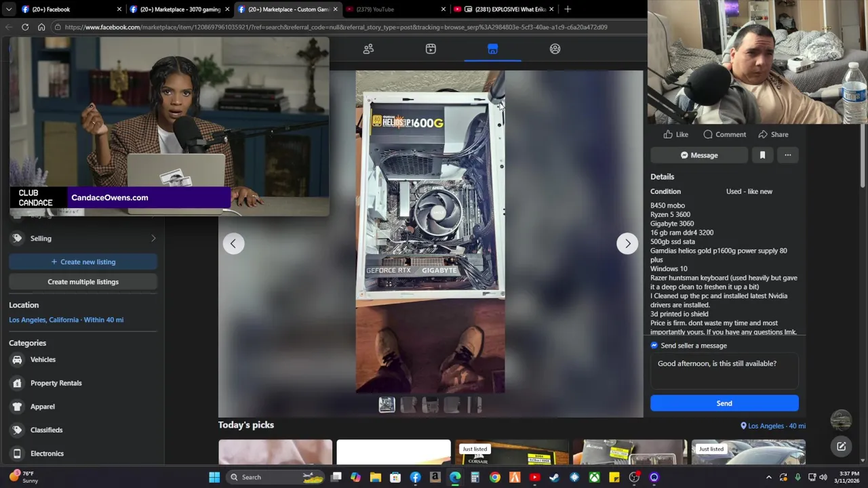
Task: Select the first photo thumbnail below image
Action: (x=387, y=405)
